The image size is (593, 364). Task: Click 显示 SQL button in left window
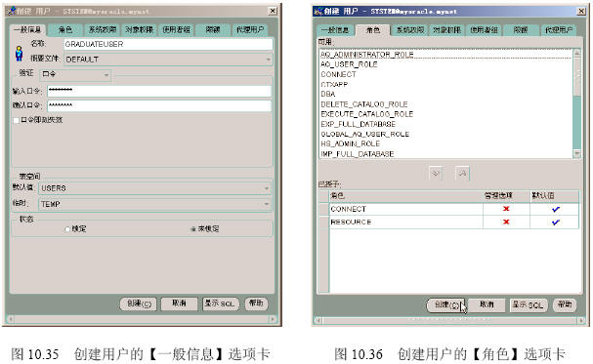pos(221,303)
